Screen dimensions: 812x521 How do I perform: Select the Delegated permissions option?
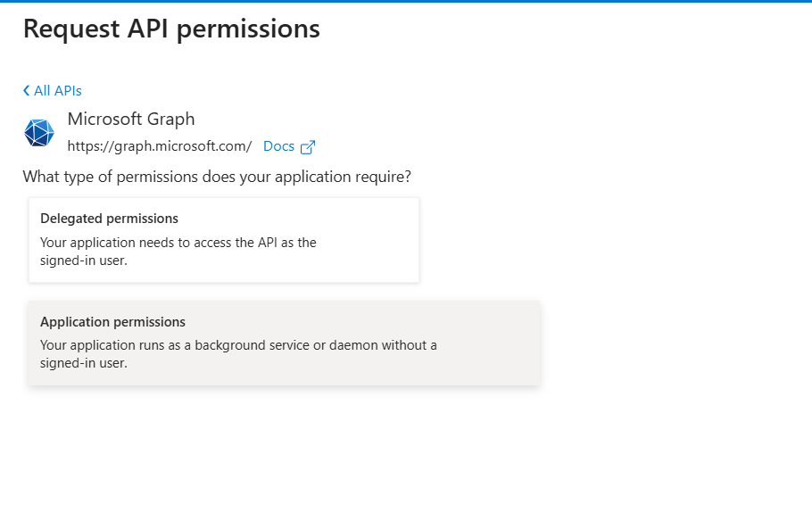(x=223, y=239)
